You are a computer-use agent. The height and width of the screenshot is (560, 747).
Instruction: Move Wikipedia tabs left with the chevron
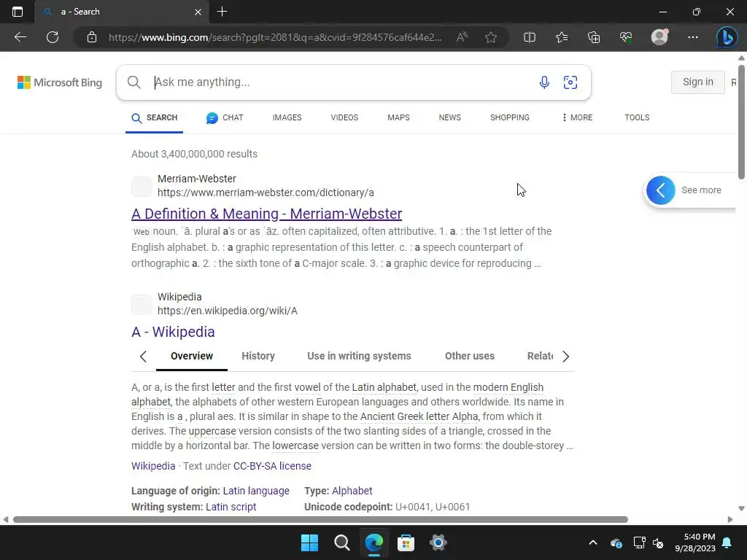tap(143, 356)
